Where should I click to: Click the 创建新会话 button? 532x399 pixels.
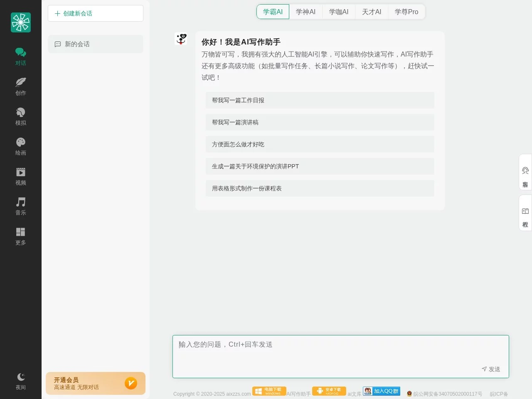tap(96, 13)
